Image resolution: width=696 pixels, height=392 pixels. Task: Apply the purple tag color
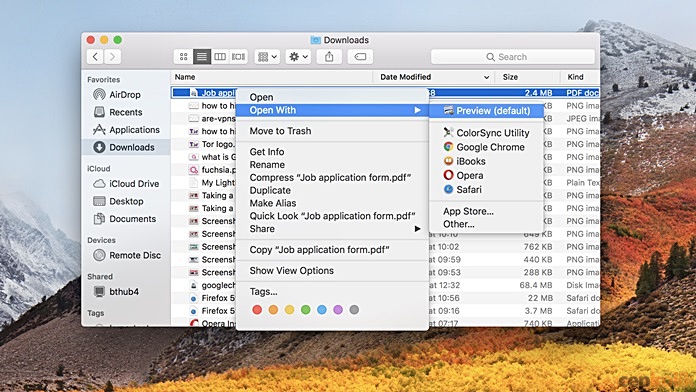point(338,309)
